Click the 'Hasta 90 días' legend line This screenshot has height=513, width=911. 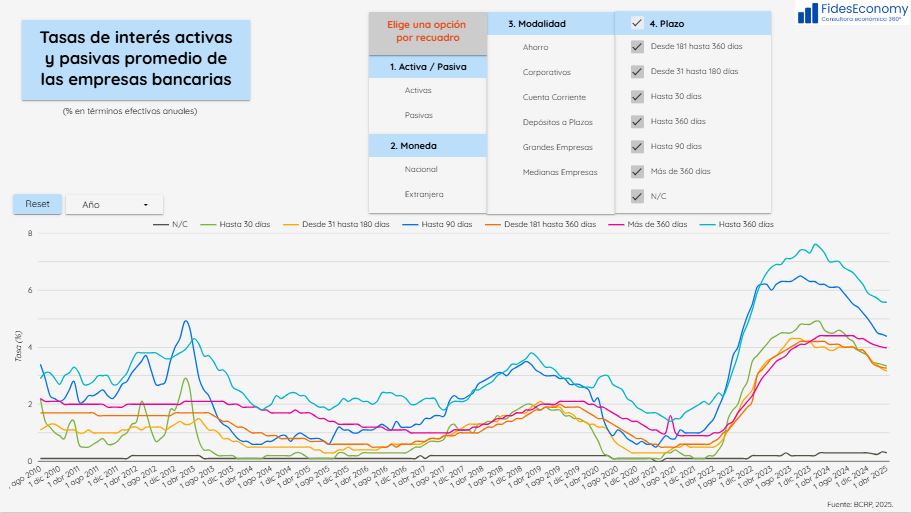[x=438, y=225]
